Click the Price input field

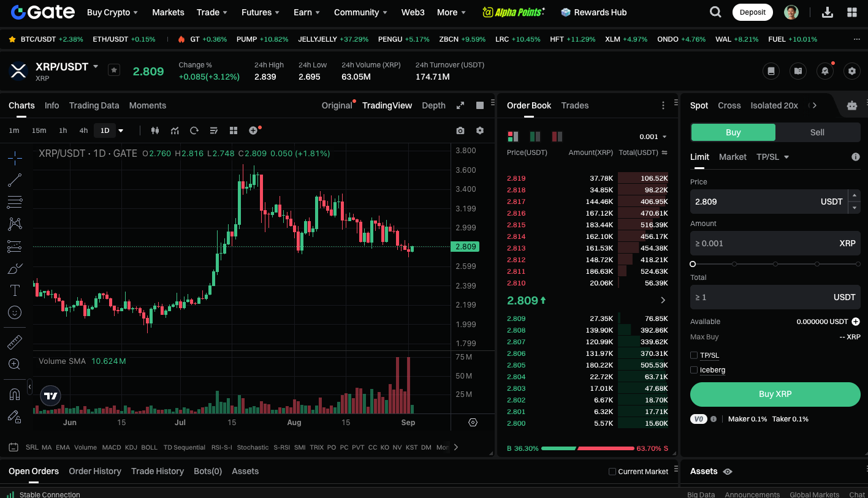click(x=769, y=202)
